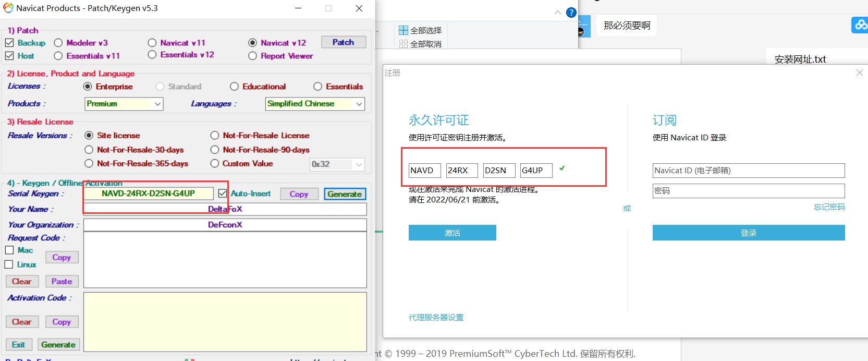
Task: Click the Exit button
Action: [x=19, y=345]
